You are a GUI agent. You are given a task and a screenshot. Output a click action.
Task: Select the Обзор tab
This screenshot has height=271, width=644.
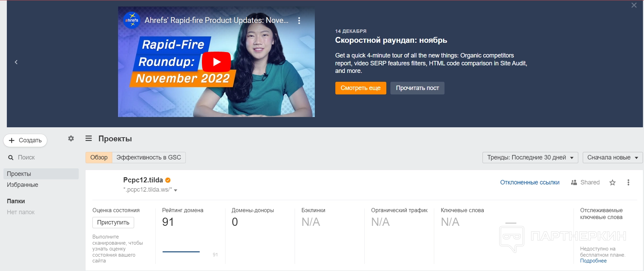coord(99,157)
